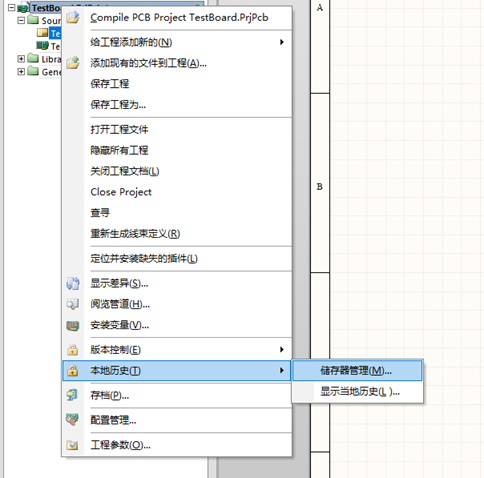Click the add existing file folder icon
The image size is (484, 478).
73,63
